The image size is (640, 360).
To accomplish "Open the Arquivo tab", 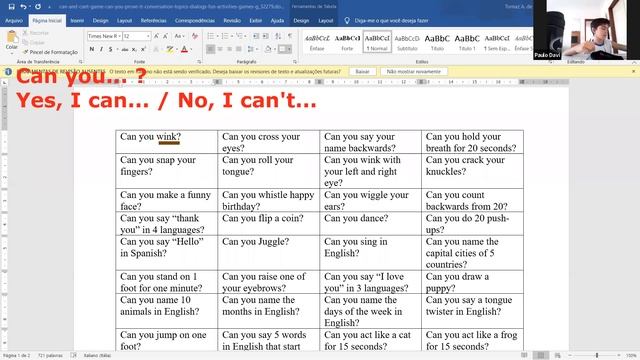I will pos(14,20).
